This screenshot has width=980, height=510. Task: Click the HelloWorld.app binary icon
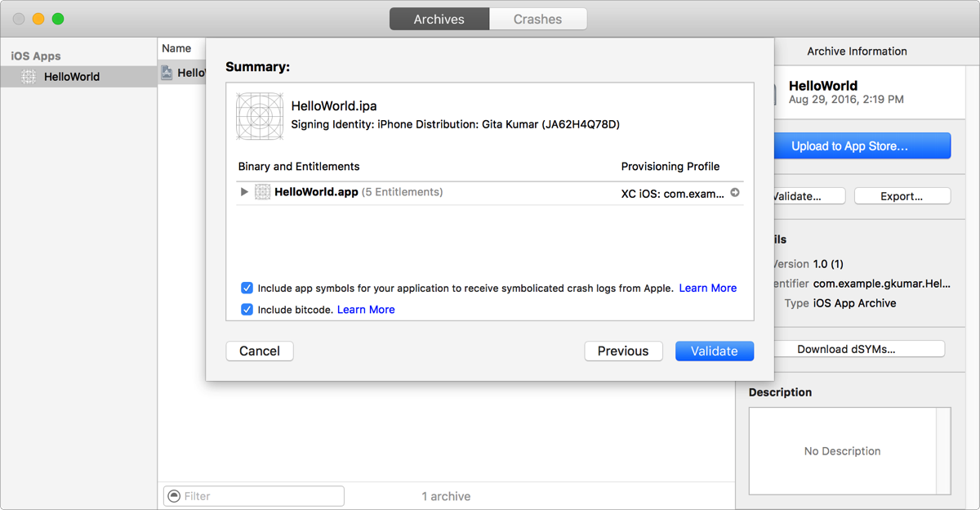point(262,192)
